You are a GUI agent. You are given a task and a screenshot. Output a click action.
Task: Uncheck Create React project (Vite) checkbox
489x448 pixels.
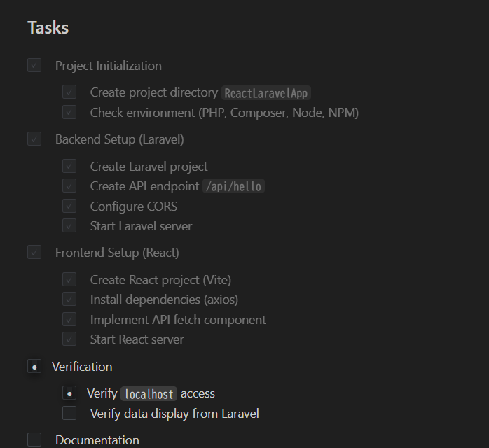click(69, 280)
